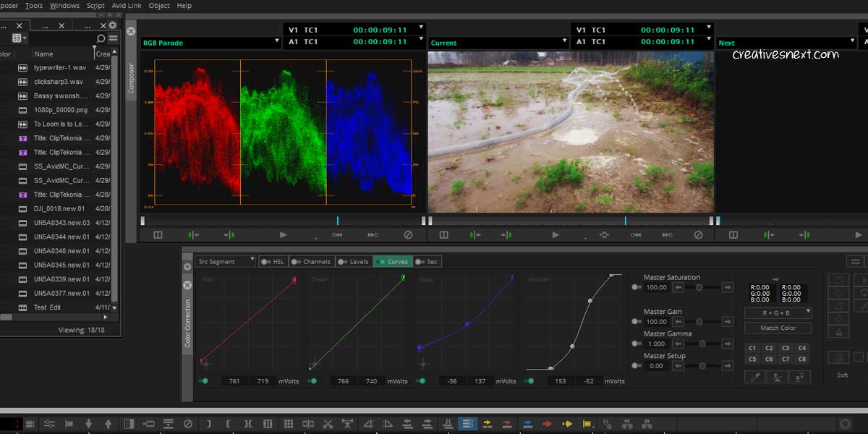Image resolution: width=868 pixels, height=434 pixels.
Task: Click the eyedropper icon below color buckets
Action: click(x=755, y=377)
